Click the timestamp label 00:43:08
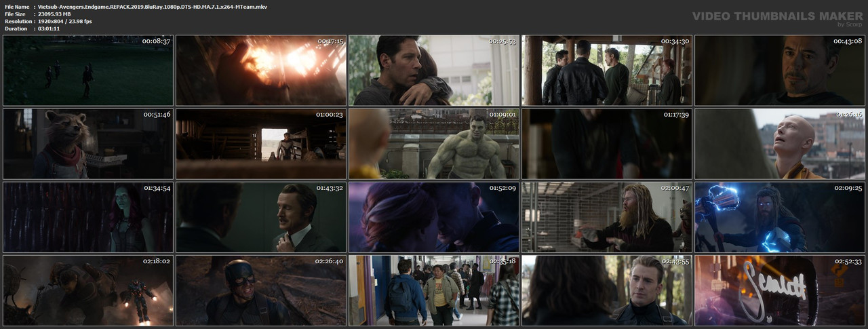This screenshot has width=868, height=329. [x=848, y=41]
